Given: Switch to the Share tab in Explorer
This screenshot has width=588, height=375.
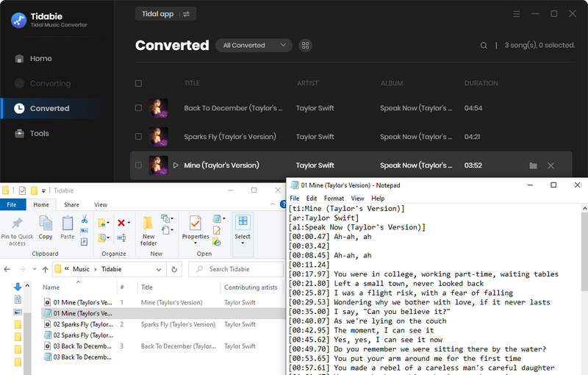Looking at the screenshot, I should pyautogui.click(x=71, y=204).
